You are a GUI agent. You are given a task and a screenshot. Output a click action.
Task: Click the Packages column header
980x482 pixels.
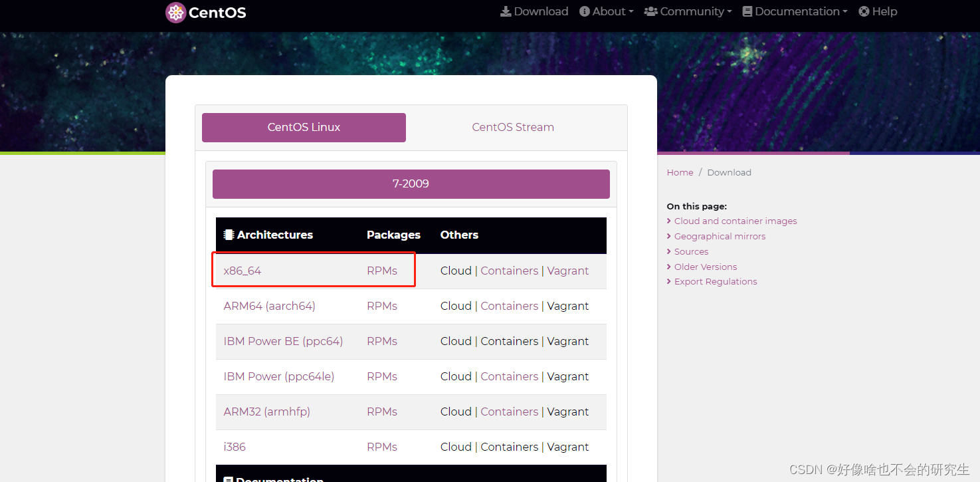click(393, 235)
